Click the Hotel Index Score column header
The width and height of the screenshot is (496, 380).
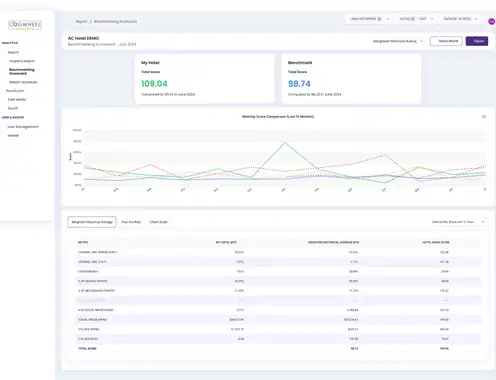tap(436, 242)
